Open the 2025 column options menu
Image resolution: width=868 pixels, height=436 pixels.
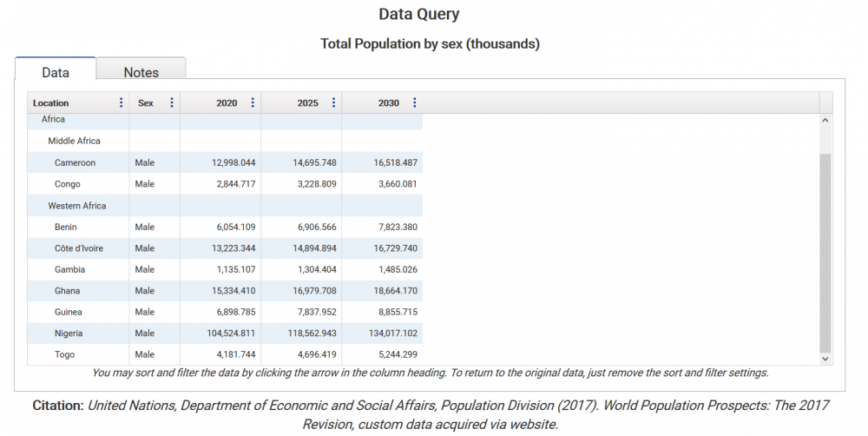tap(333, 102)
